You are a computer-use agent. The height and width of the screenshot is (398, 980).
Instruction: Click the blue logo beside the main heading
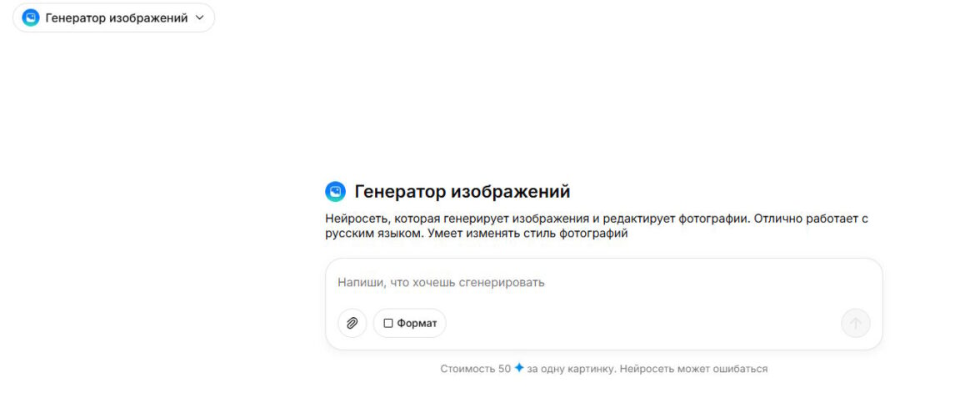[x=335, y=192]
